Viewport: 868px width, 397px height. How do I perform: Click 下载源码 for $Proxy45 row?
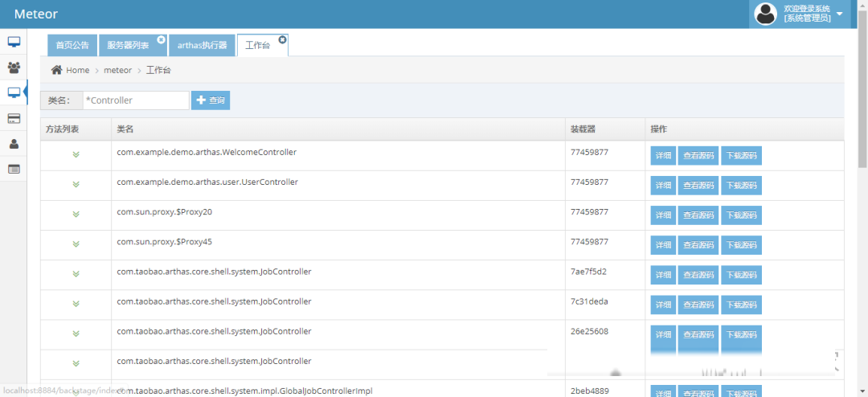click(x=741, y=245)
